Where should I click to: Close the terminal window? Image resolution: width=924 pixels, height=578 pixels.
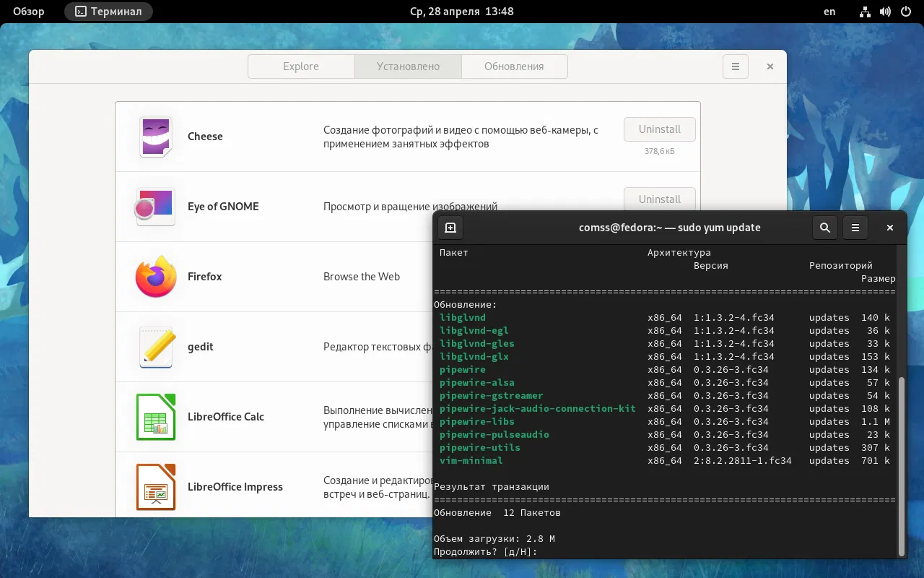pyautogui.click(x=890, y=228)
